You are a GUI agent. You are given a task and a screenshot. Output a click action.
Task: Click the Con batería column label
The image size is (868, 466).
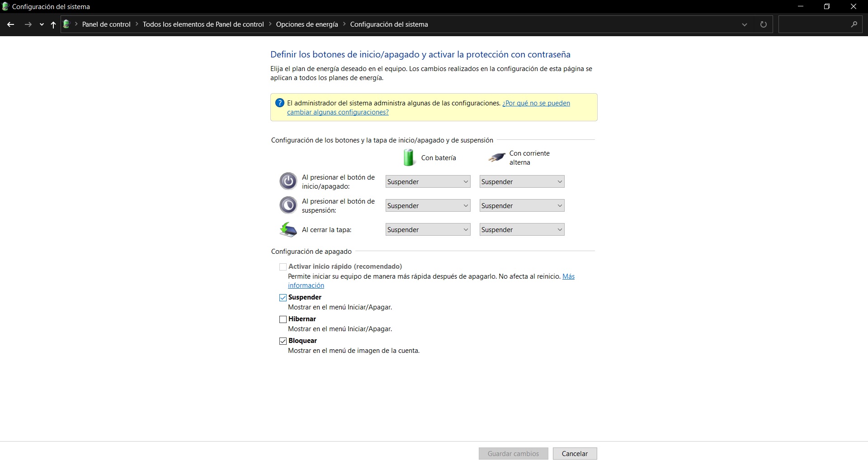(439, 158)
